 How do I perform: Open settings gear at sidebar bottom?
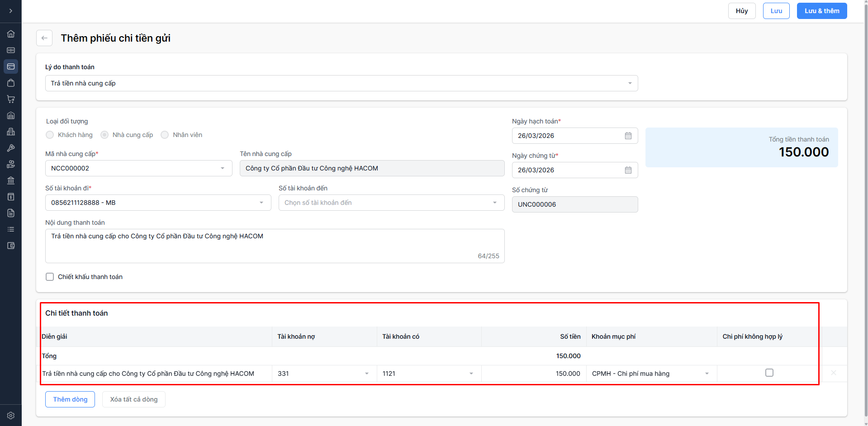11,415
